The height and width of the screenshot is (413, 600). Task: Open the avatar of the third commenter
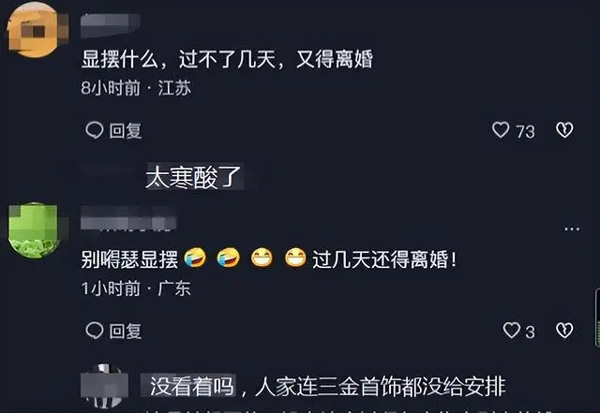104,386
